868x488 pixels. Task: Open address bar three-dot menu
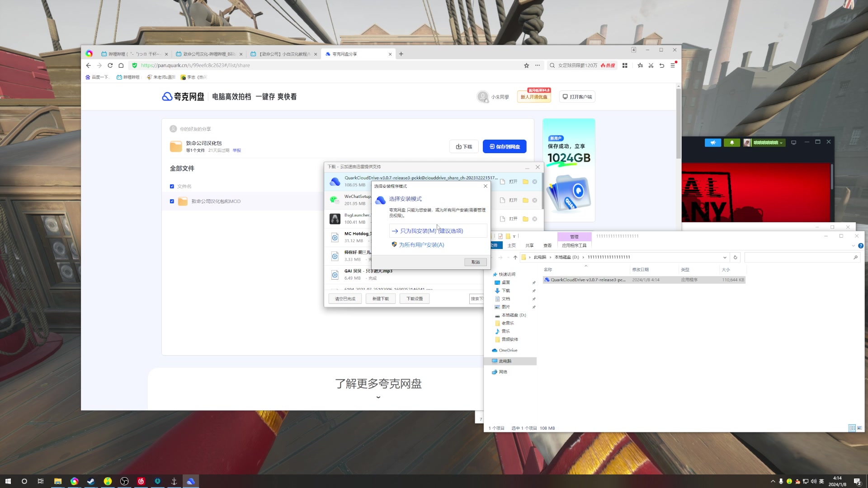[x=538, y=66]
